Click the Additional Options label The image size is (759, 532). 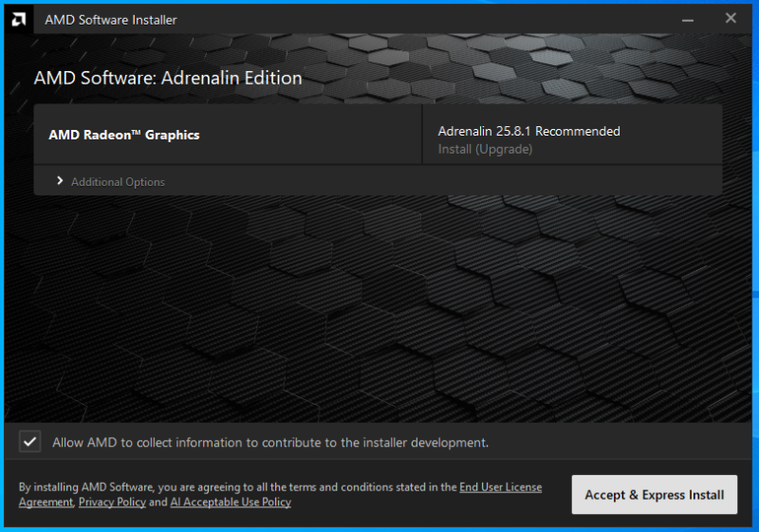[118, 182]
